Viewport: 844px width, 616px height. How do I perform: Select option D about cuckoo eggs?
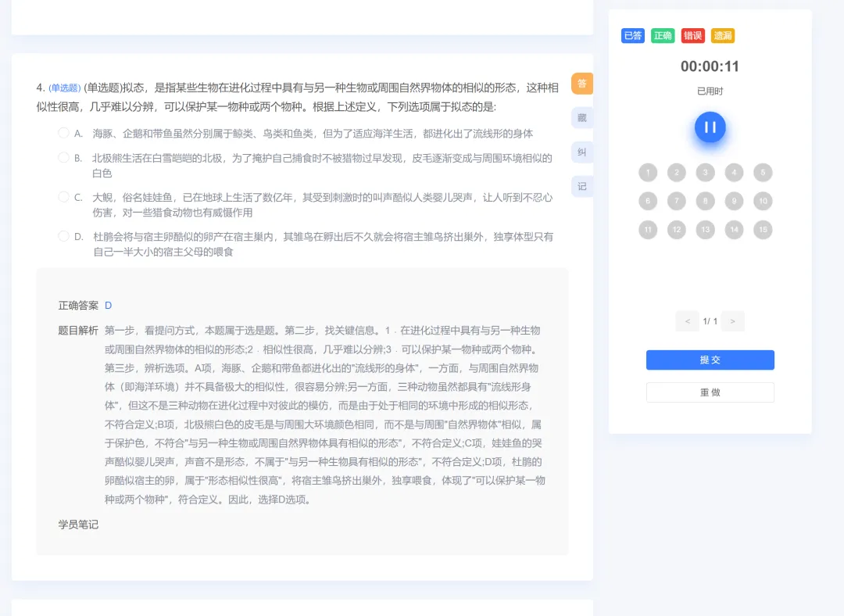point(63,236)
